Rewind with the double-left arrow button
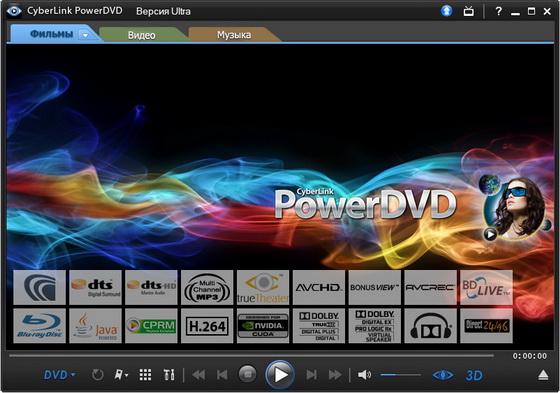Image resolution: width=560 pixels, height=393 pixels. (x=199, y=375)
